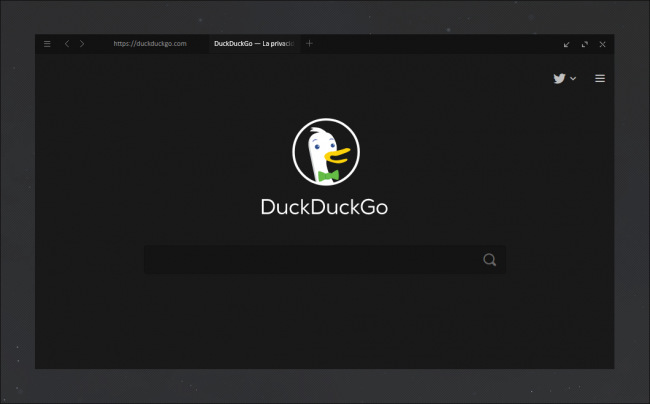Click the magnifying glass search button
Image resolution: width=650 pixels, height=404 pixels.
pos(490,260)
